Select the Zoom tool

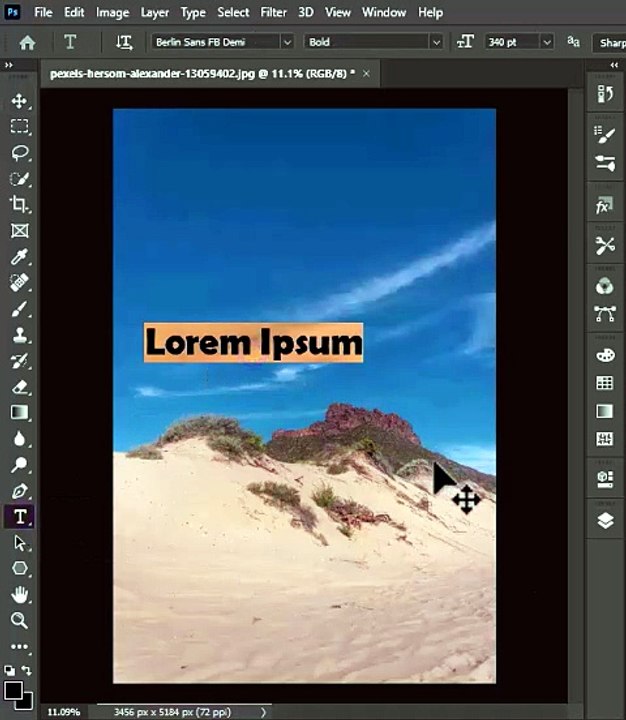pos(19,620)
